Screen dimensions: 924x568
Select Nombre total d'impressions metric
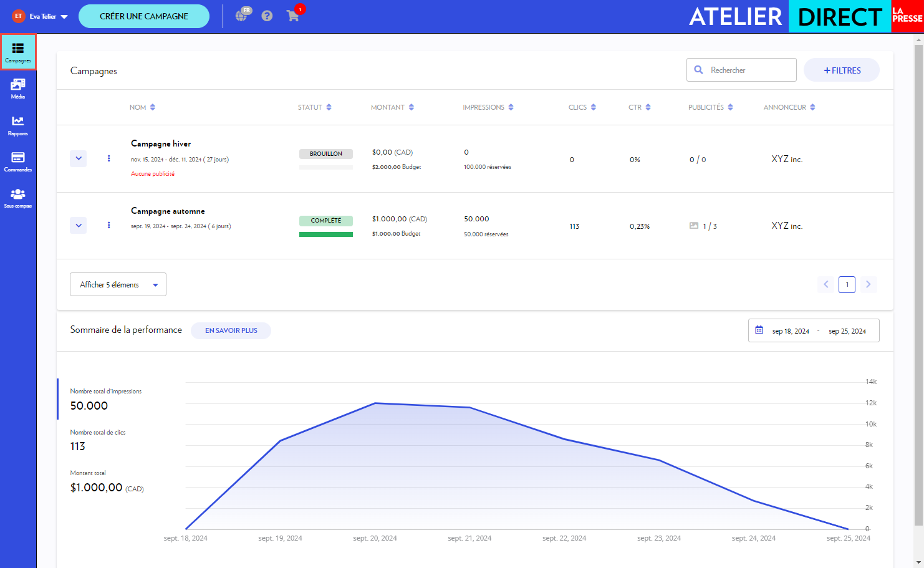(105, 399)
